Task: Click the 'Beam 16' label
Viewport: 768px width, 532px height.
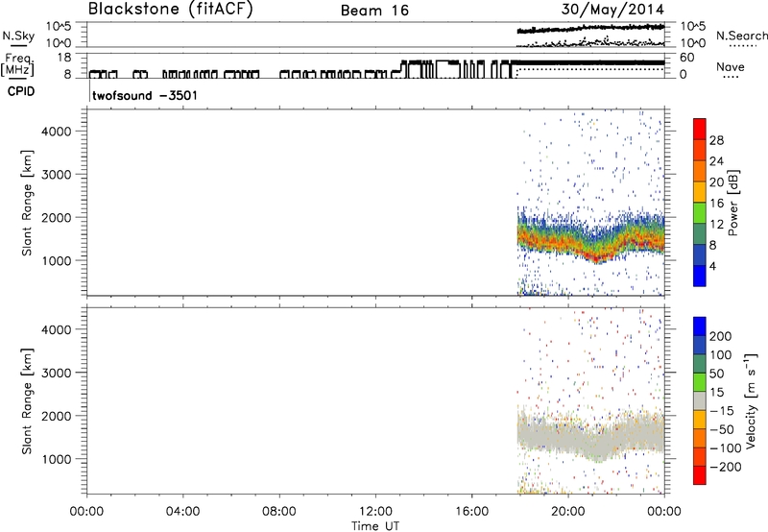Action: click(374, 11)
